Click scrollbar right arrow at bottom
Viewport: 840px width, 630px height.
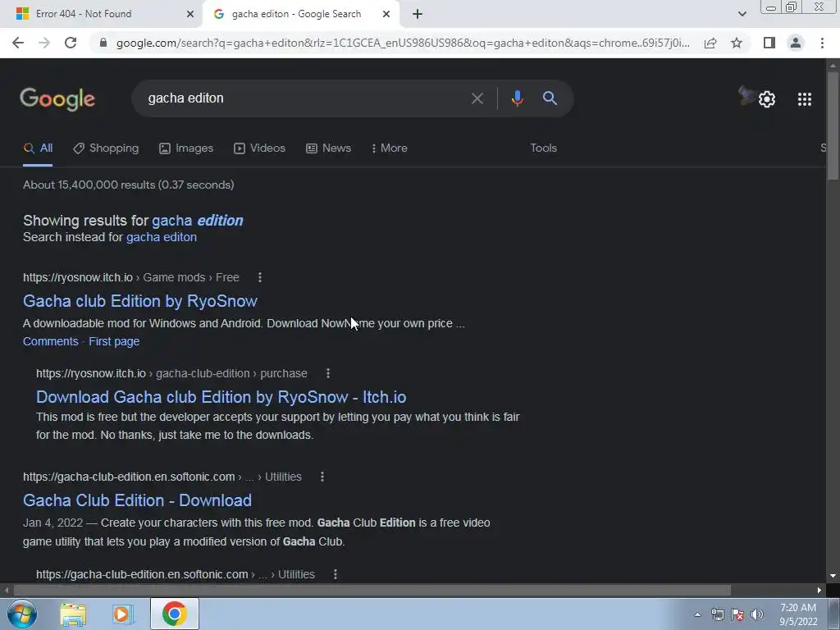tap(819, 591)
